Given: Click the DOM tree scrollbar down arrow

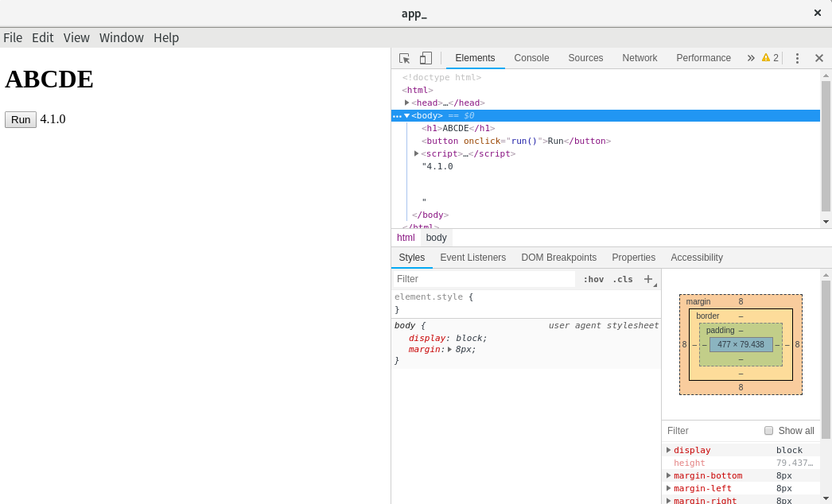Looking at the screenshot, I should click(x=826, y=222).
